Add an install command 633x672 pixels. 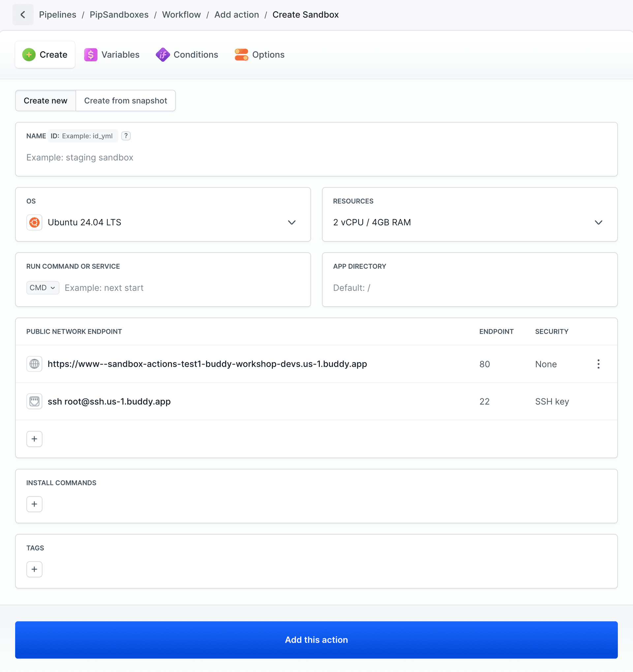[34, 504]
